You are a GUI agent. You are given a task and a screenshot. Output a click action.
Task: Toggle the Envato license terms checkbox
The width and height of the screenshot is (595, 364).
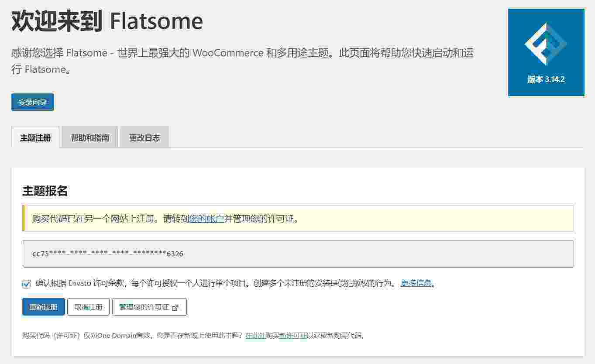[x=27, y=284]
